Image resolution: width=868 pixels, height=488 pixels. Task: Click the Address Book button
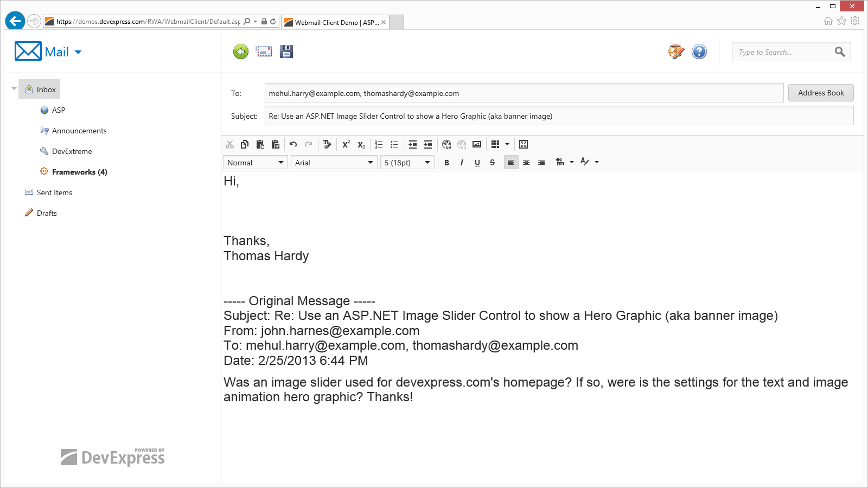tap(821, 93)
